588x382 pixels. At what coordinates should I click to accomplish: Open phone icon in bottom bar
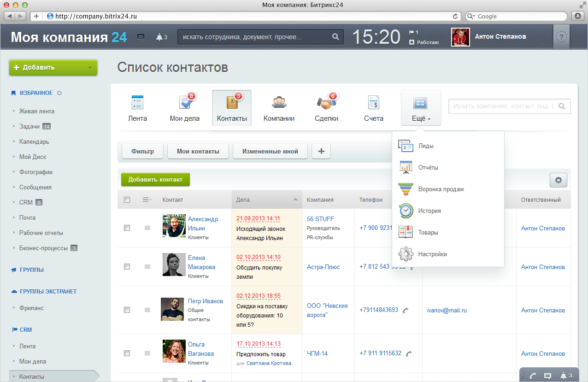tap(533, 376)
